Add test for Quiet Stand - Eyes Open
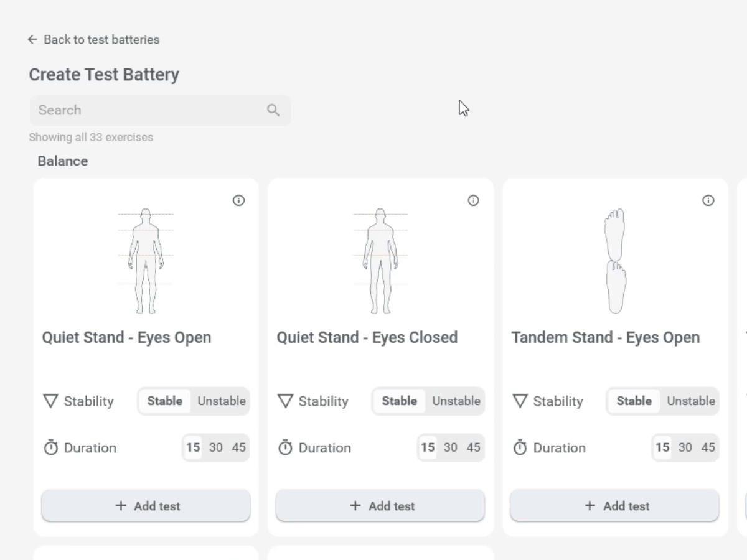 coord(146,505)
